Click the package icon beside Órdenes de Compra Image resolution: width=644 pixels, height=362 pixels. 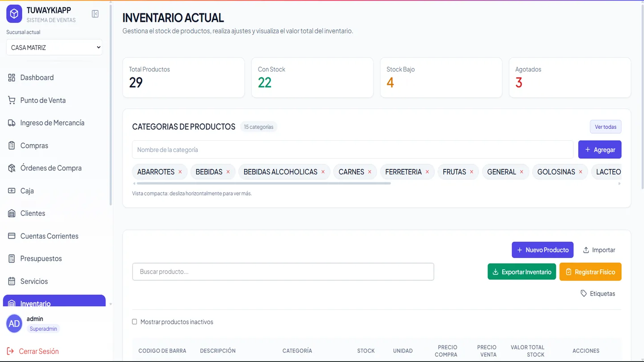tap(12, 168)
